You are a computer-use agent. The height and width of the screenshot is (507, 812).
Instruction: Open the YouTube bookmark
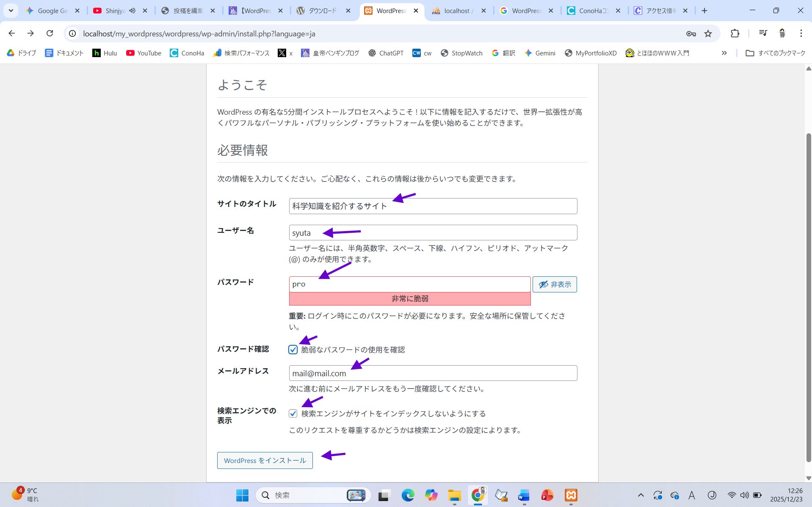144,53
